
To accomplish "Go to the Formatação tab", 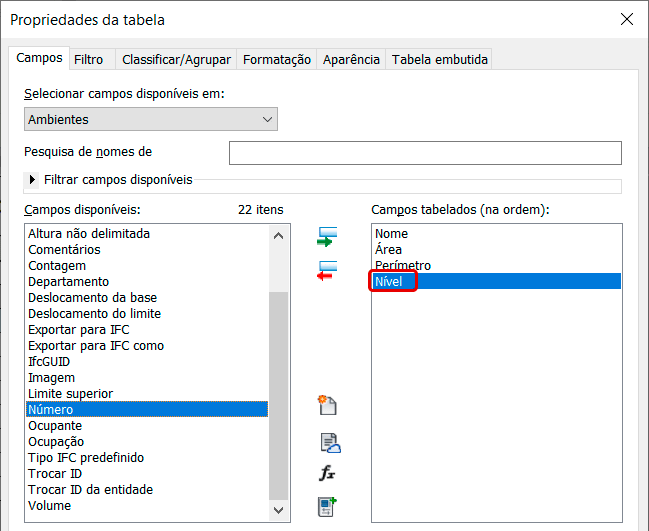I will click(276, 60).
